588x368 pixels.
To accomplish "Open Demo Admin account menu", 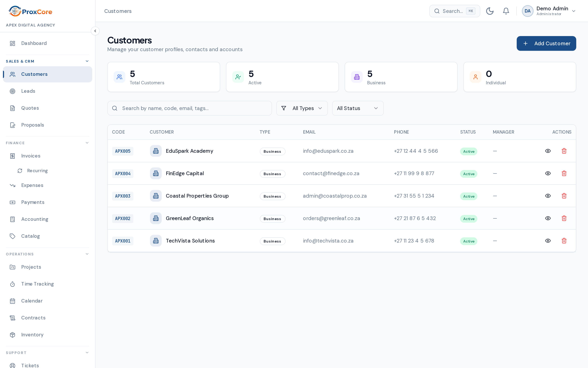I will pyautogui.click(x=549, y=11).
